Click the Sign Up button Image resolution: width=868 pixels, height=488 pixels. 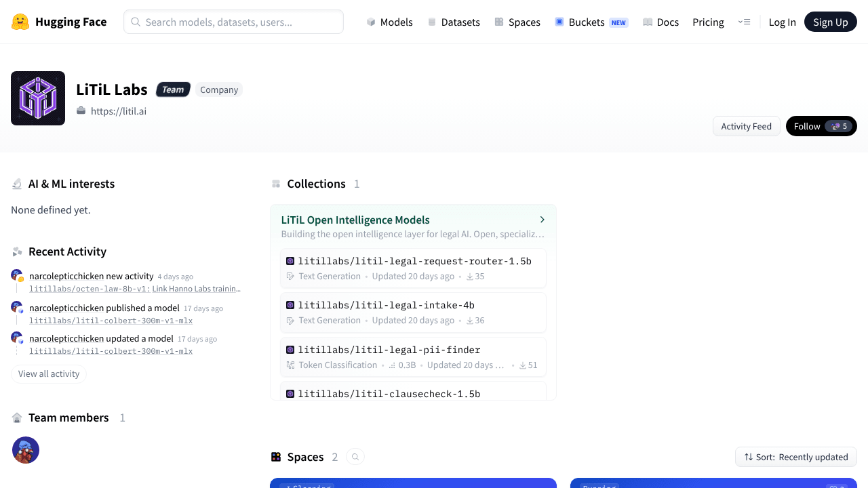coord(831,22)
